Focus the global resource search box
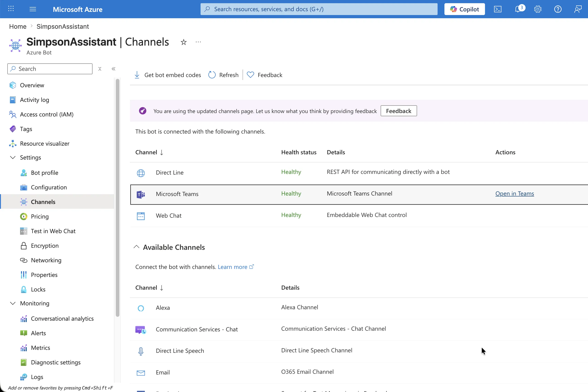The height and width of the screenshot is (392, 588). click(319, 9)
